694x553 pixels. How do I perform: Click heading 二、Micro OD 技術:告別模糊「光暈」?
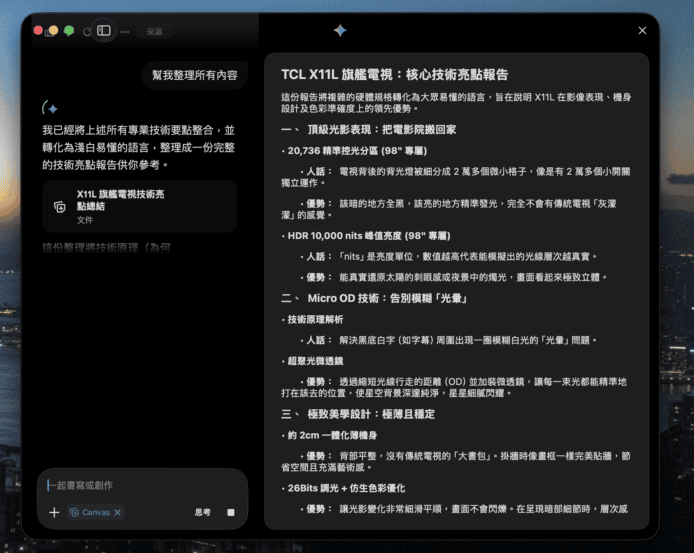(374, 298)
